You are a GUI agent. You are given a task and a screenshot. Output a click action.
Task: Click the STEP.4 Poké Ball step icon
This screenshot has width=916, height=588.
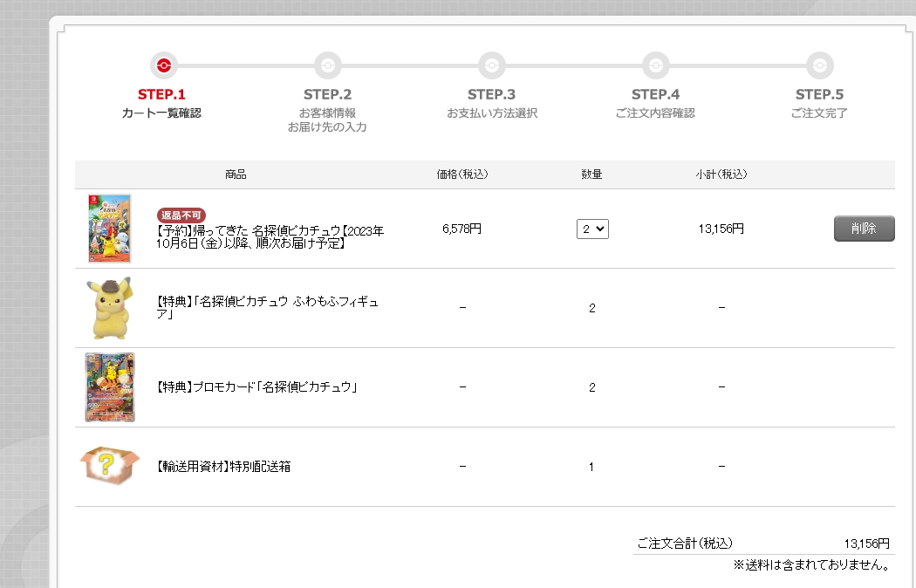pyautogui.click(x=655, y=65)
